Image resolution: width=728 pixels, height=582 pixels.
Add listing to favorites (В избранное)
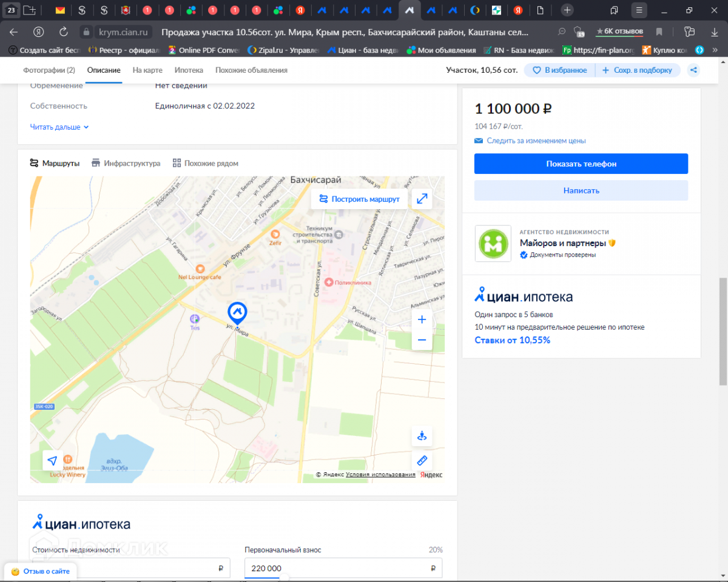point(559,70)
